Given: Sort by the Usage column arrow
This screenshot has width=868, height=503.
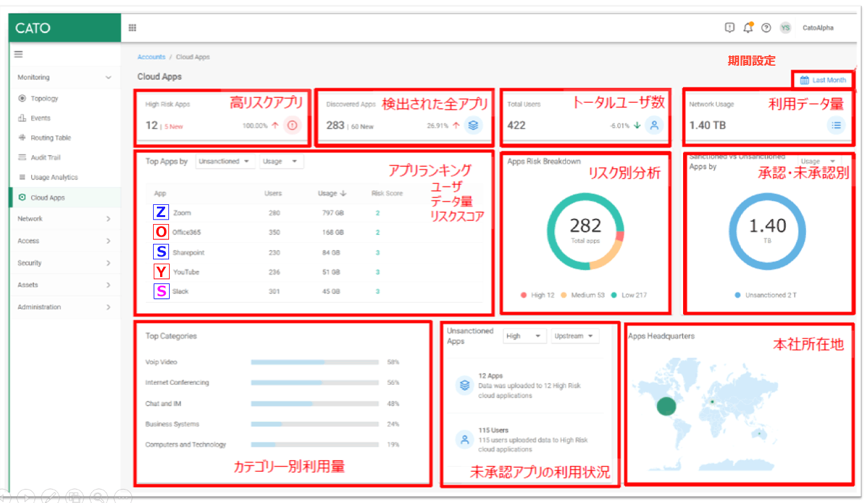Looking at the screenshot, I should click(342, 193).
